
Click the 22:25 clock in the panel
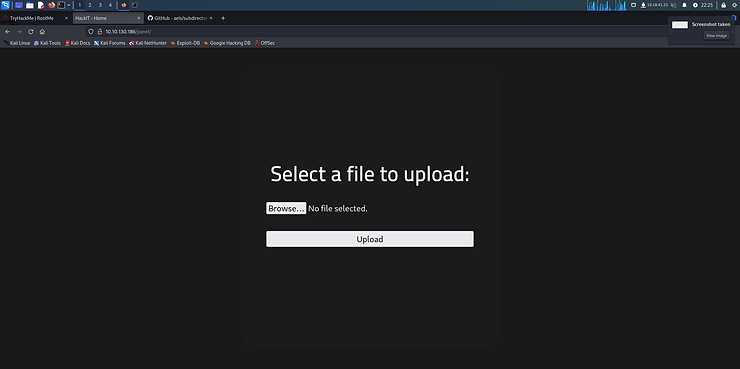pyautogui.click(x=707, y=5)
